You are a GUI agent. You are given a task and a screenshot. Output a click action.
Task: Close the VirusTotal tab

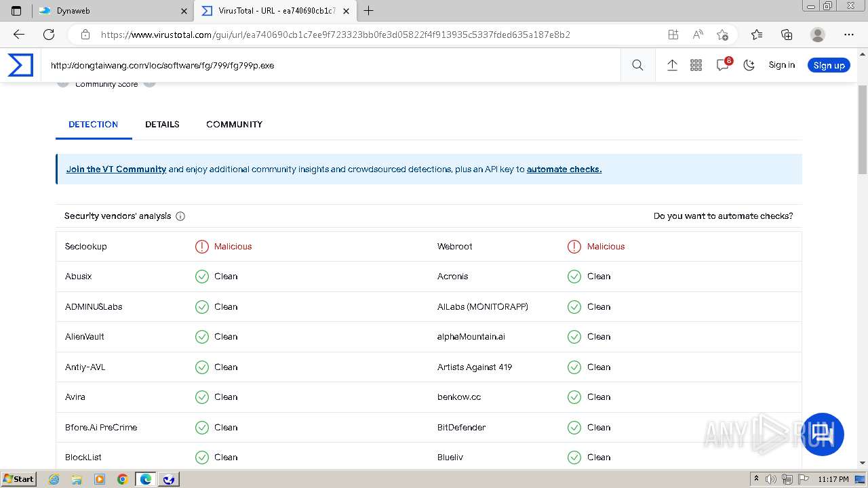346,11
